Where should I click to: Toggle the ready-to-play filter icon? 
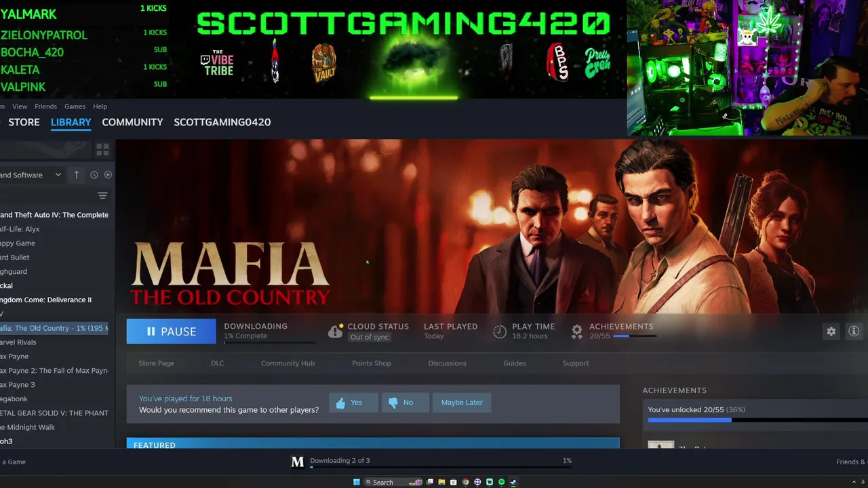pyautogui.click(x=108, y=175)
